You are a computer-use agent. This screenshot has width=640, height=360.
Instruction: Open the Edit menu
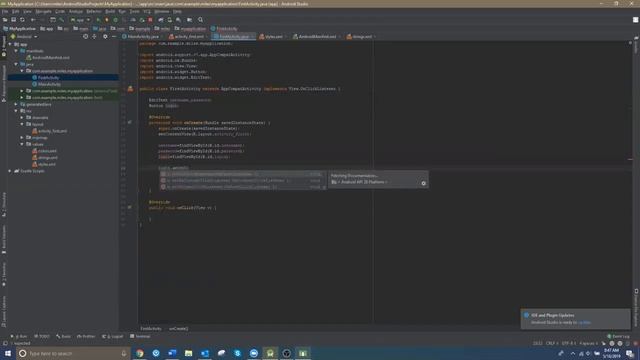pos(16,11)
